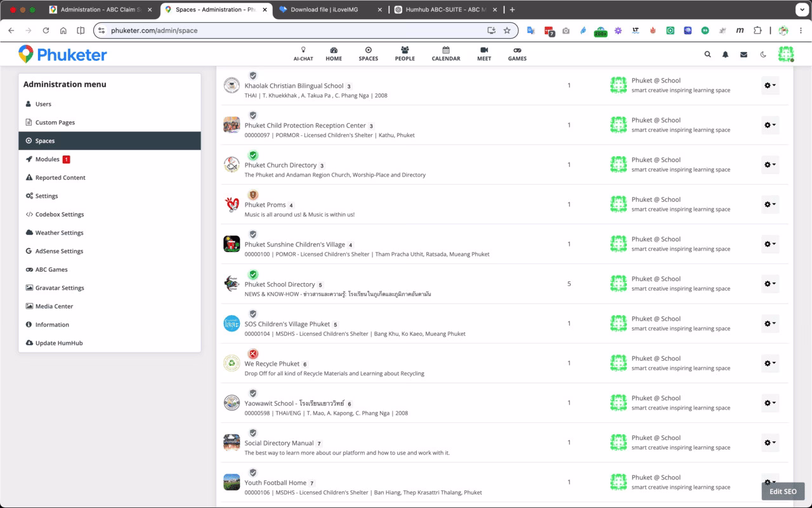Open GAMES in the top navigation

coord(517,54)
